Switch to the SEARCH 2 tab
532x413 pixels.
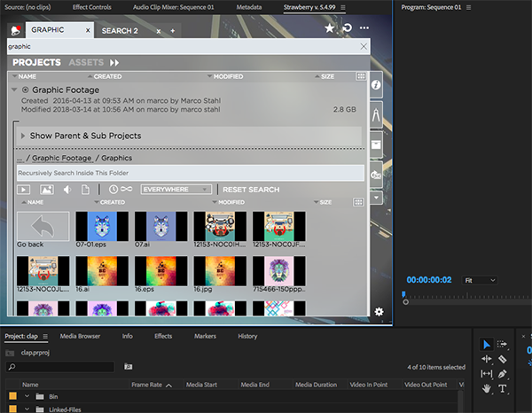(x=120, y=30)
